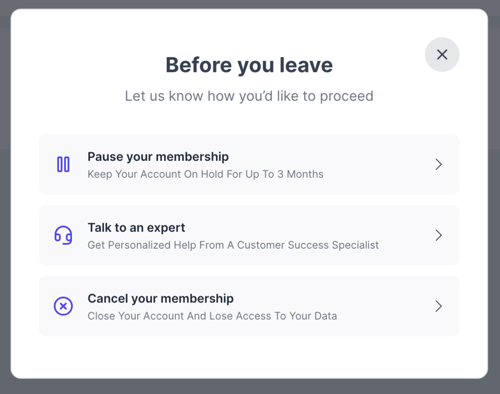Click the circled X cancel icon

coord(63,306)
